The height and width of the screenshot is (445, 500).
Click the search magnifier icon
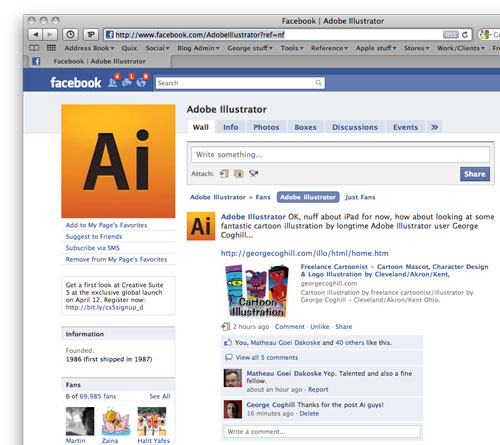tap(319, 83)
